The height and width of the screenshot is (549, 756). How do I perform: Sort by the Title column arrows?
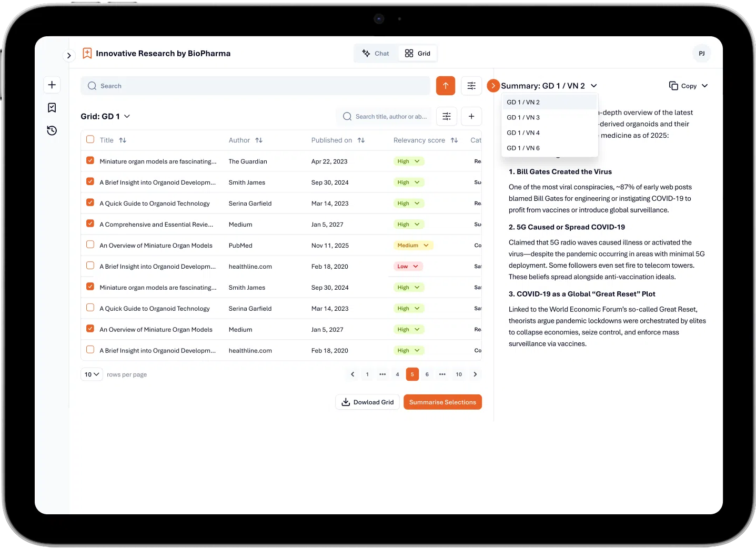click(x=123, y=140)
